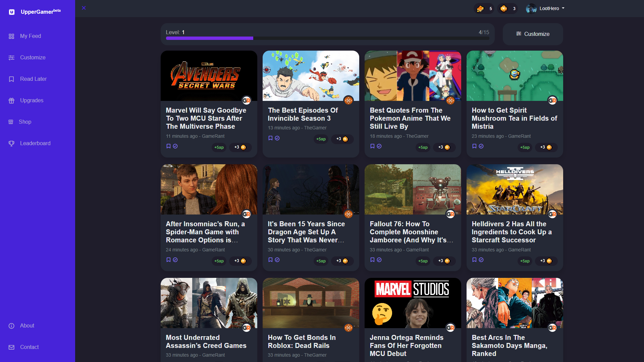
Task: Click GameRant source icon on Assassin's Creed article
Action: pyautogui.click(x=247, y=327)
